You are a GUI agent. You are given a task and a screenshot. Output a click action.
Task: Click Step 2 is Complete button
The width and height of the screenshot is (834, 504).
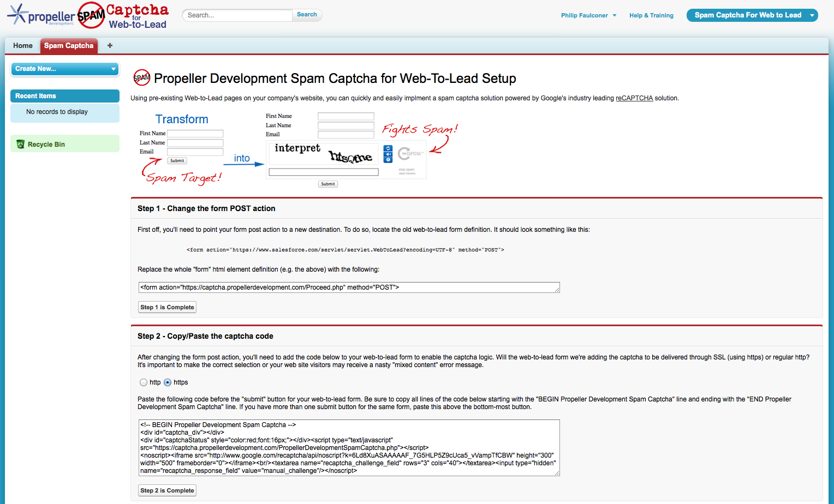click(167, 490)
